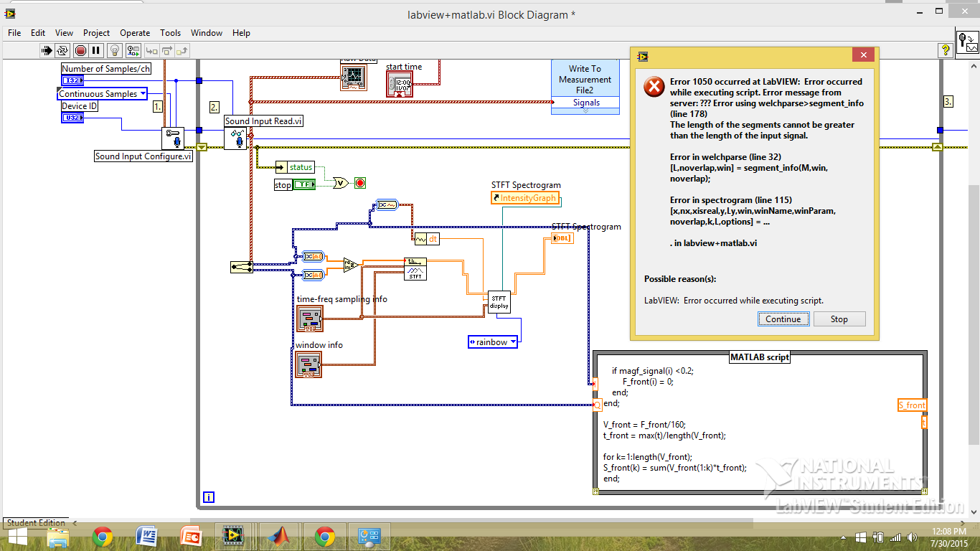The height and width of the screenshot is (551, 980).
Task: Select the window info cluster terminal
Action: pos(309,364)
